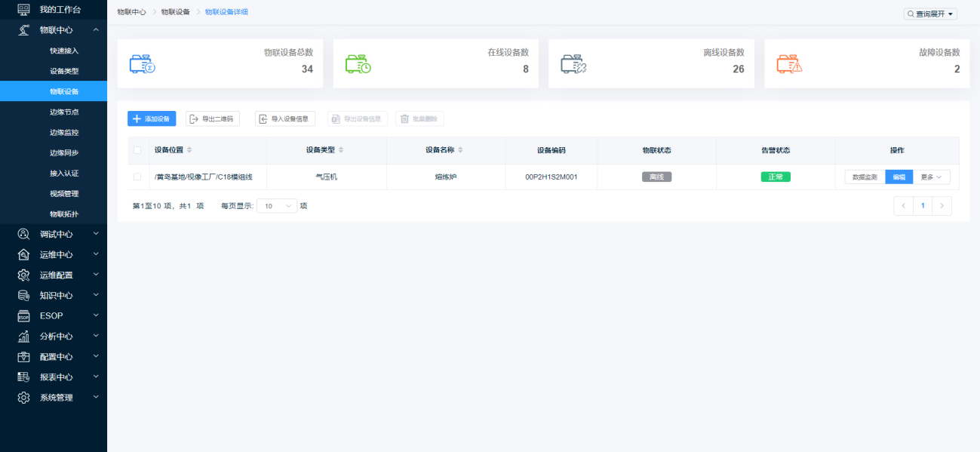
Task: Click the 添加设备 button
Action: coord(152,119)
